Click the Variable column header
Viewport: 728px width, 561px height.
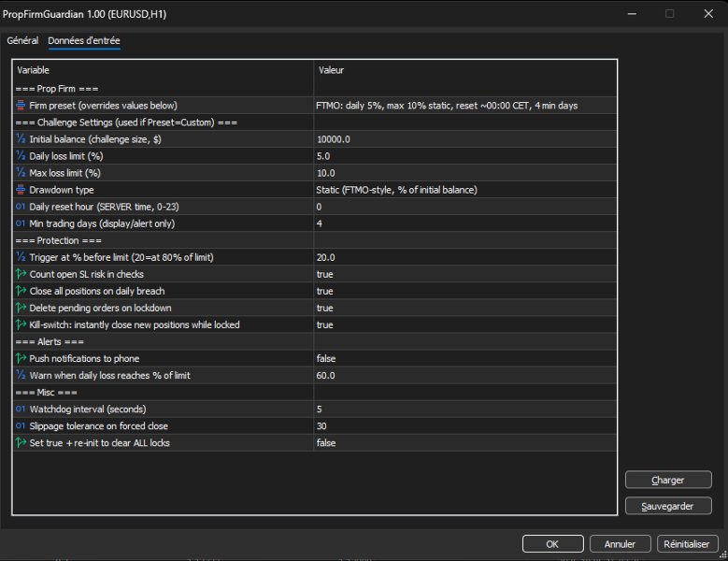163,70
